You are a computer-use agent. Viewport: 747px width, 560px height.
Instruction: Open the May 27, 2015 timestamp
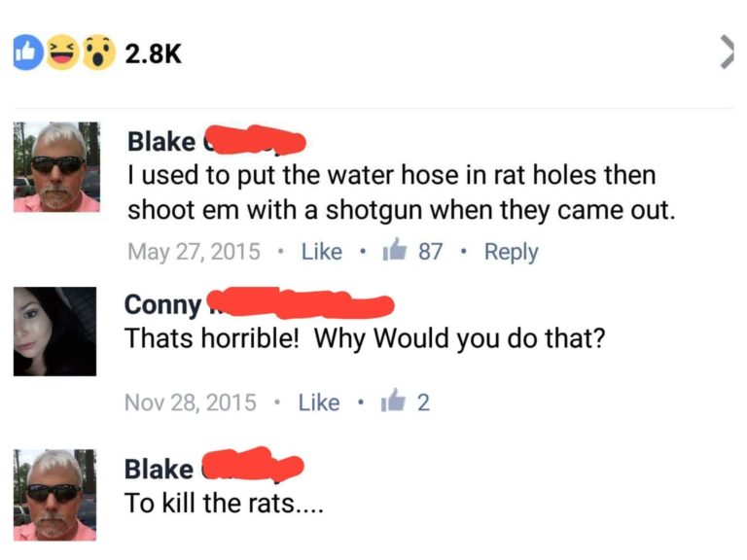(194, 252)
